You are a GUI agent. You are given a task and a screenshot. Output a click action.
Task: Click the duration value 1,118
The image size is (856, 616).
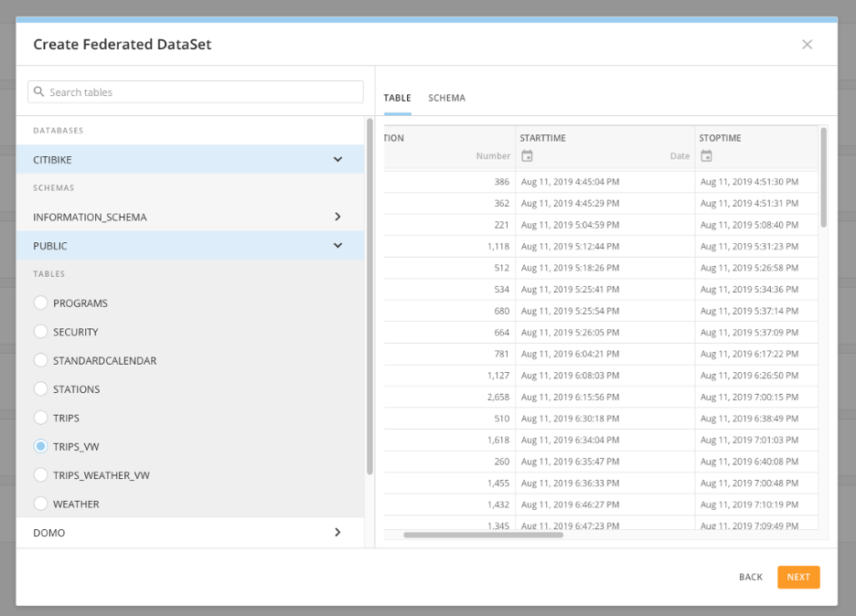[498, 246]
